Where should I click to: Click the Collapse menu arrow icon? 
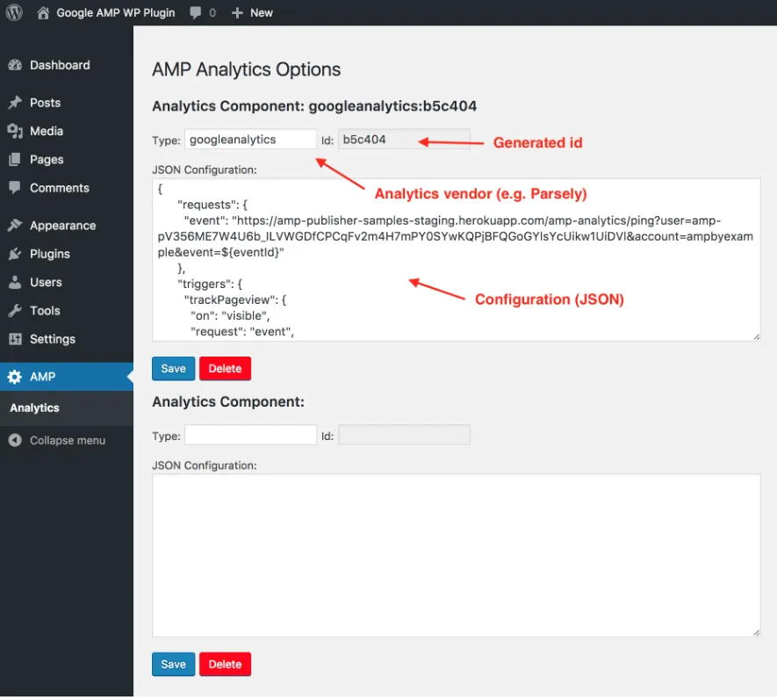coord(15,440)
